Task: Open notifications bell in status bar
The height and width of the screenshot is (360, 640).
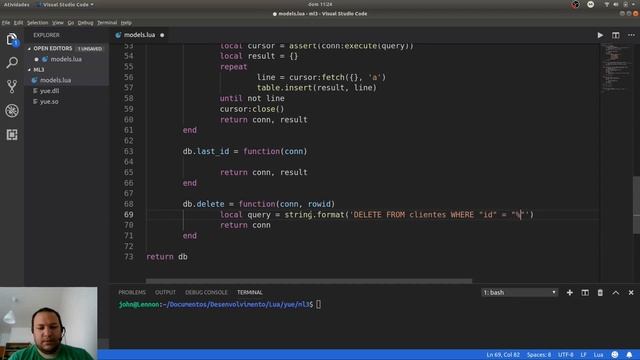Action: 629,355
